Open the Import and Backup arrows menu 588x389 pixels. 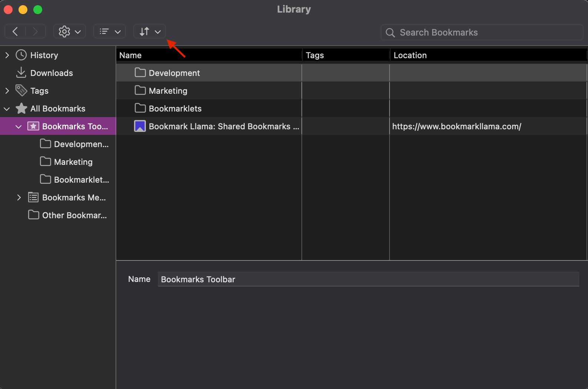pyautogui.click(x=150, y=31)
